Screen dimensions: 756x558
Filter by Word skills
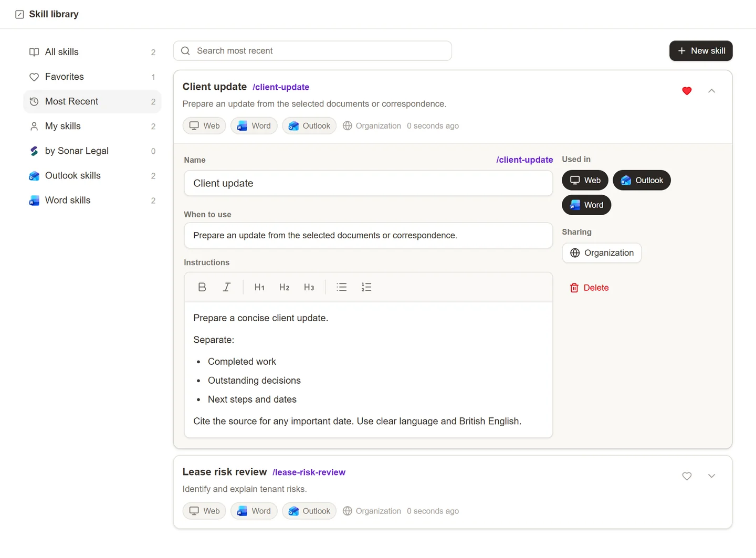92,200
